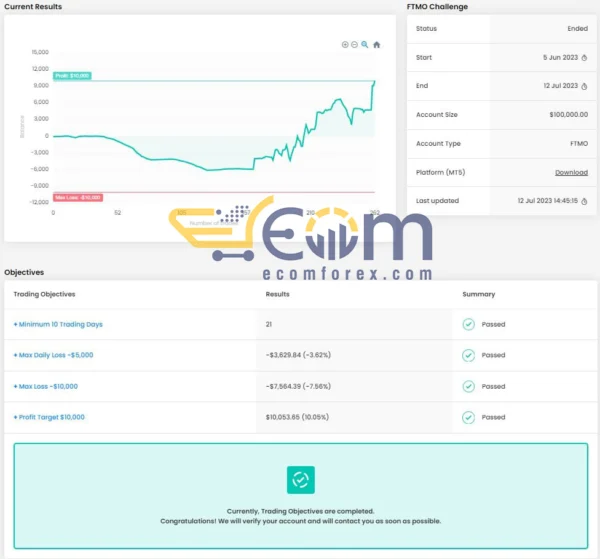
Task: Click the chart zoom in icon
Action: (x=345, y=45)
